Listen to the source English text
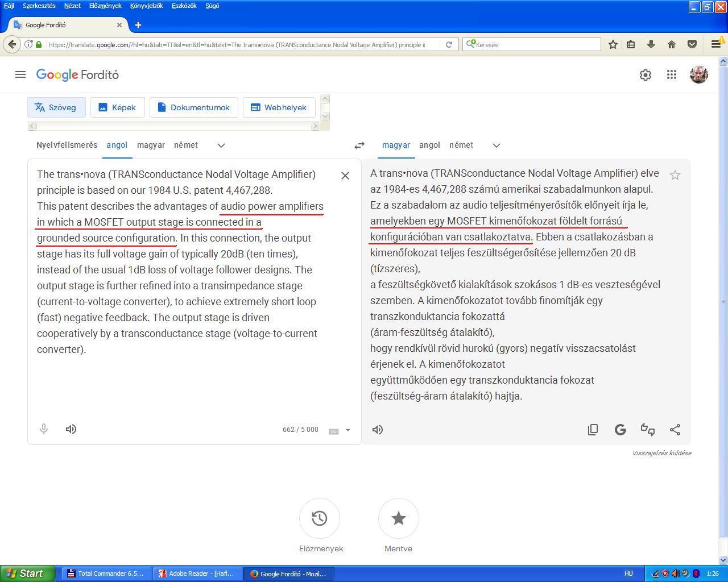The image size is (728, 582). point(71,429)
